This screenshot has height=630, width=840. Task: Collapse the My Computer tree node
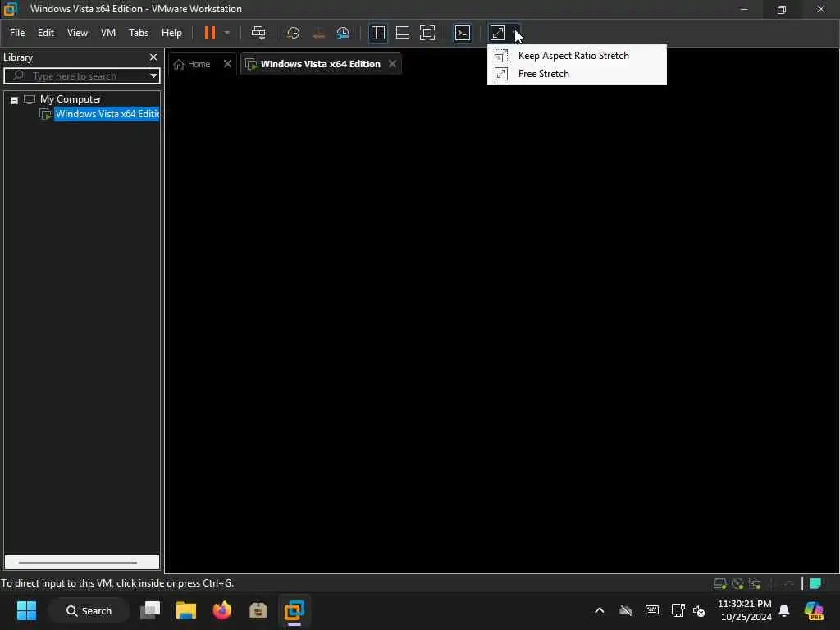15,99
